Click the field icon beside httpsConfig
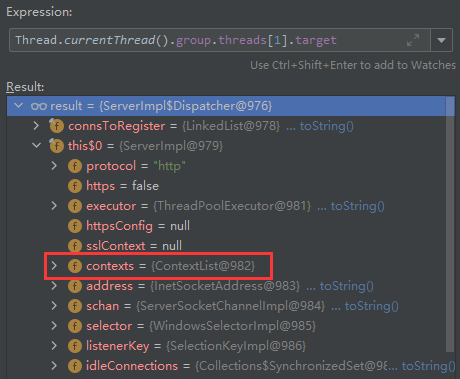460x379 pixels. click(x=75, y=226)
